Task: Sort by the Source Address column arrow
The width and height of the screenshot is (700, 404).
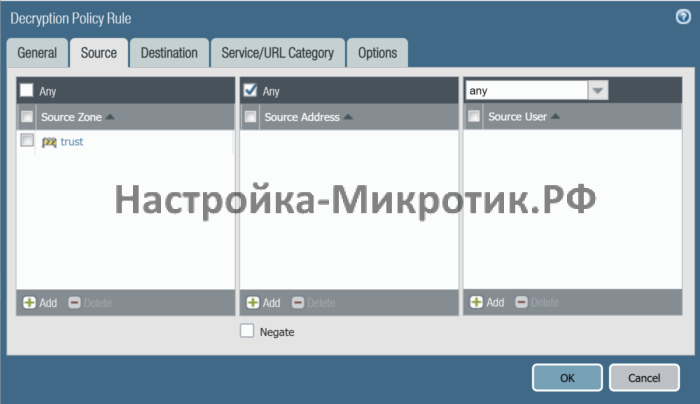Action: 348,117
